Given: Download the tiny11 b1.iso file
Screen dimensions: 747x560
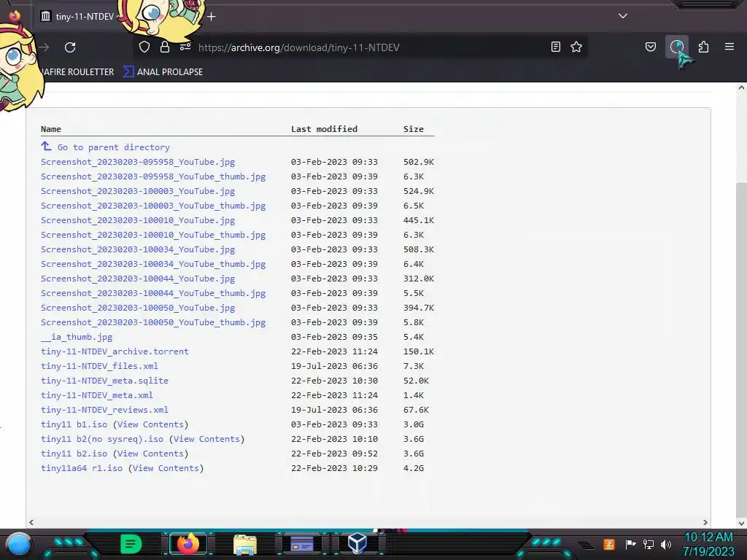Looking at the screenshot, I should pos(74,425).
